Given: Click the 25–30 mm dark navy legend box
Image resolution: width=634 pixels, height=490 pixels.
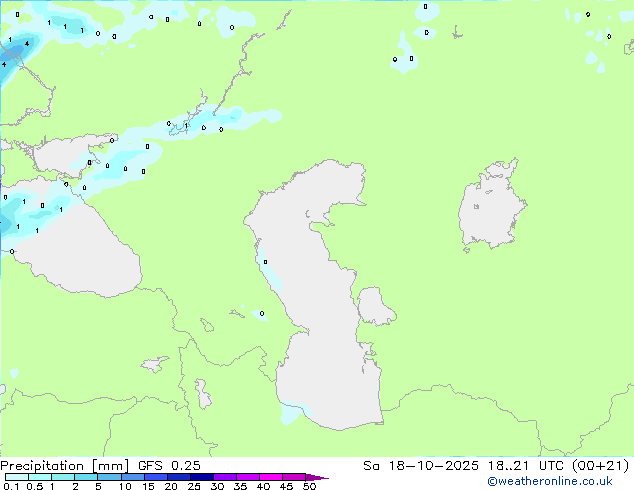Looking at the screenshot, I should pyautogui.click(x=201, y=477).
